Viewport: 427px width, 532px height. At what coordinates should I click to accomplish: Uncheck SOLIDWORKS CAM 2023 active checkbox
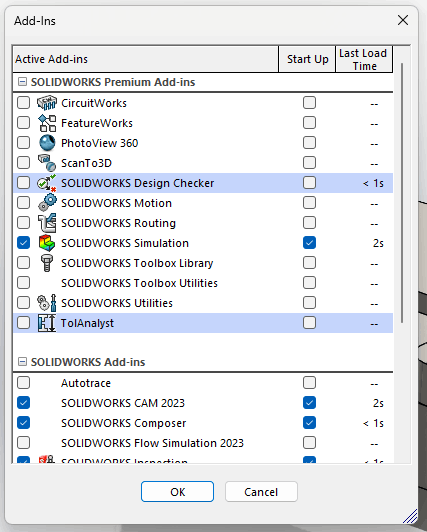point(23,403)
